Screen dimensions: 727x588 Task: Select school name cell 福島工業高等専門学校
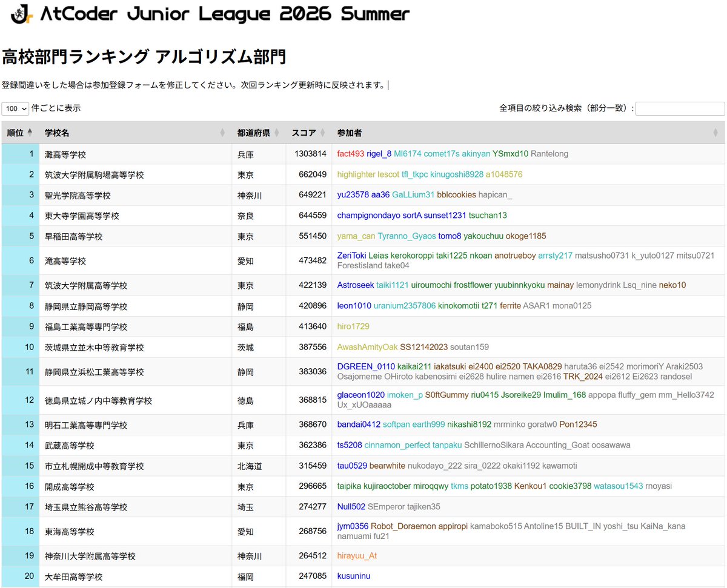(136, 327)
